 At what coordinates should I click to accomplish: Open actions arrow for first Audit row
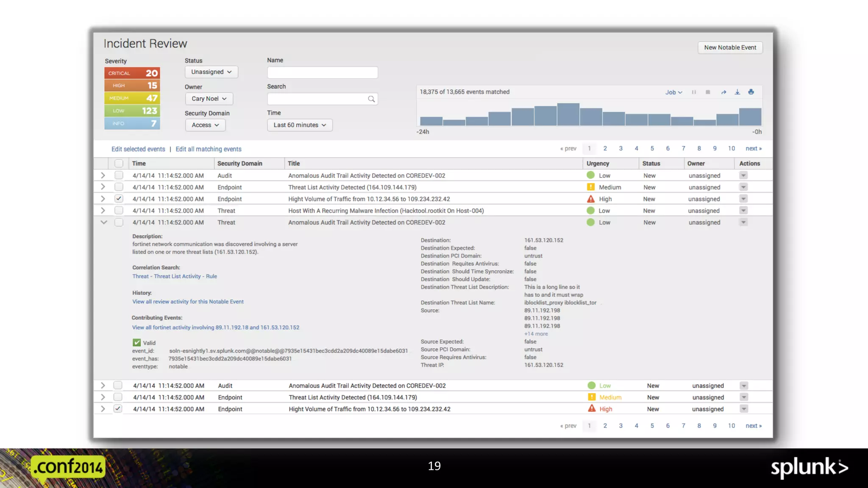743,175
